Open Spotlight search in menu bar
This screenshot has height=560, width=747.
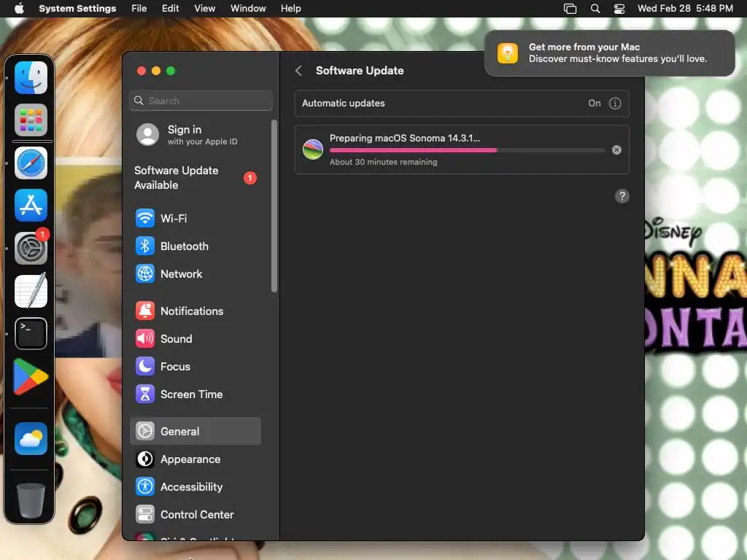595,9
